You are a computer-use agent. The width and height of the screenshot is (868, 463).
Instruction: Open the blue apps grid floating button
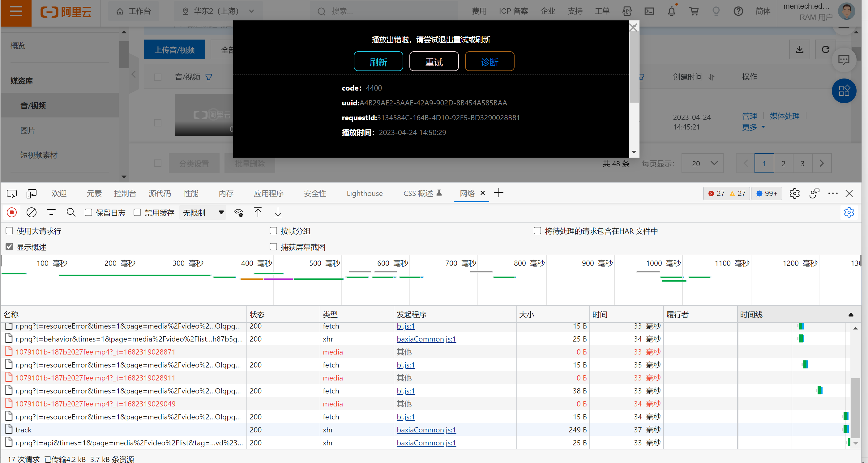[844, 91]
